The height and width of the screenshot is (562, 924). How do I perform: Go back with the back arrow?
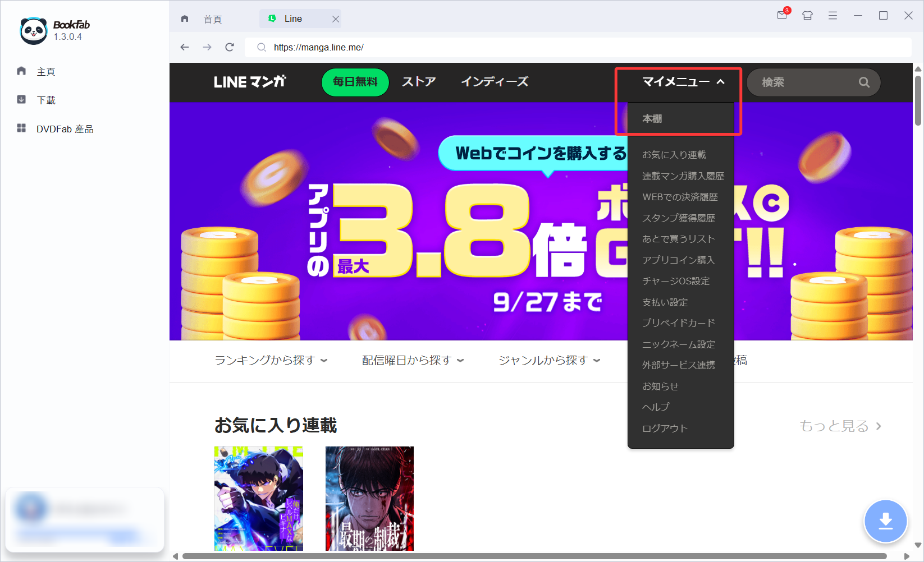click(185, 47)
